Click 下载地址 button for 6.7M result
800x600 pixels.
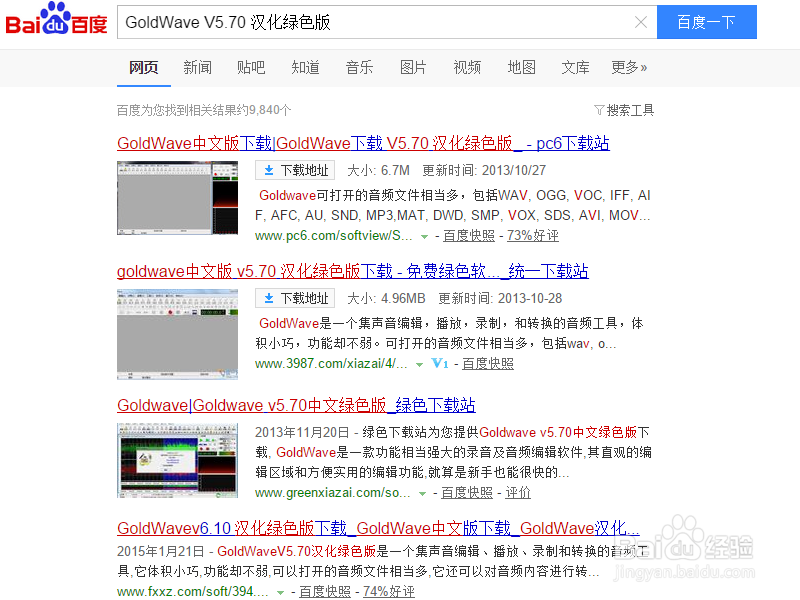(x=295, y=170)
